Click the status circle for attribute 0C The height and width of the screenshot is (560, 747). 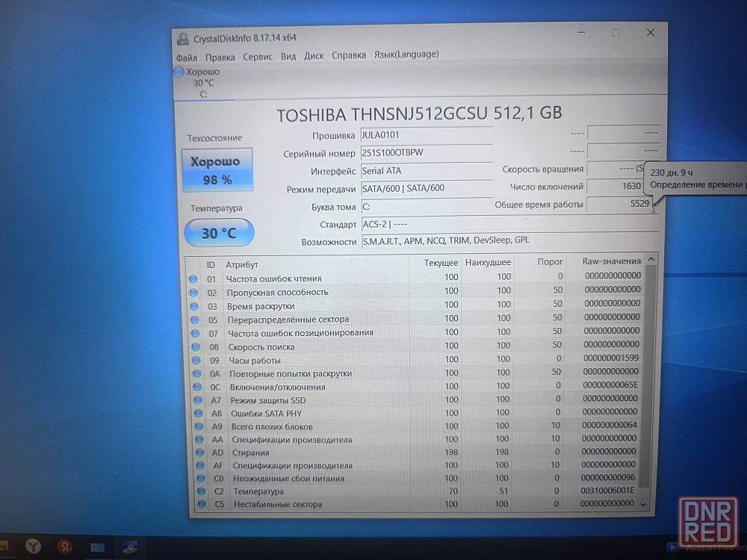point(197,387)
